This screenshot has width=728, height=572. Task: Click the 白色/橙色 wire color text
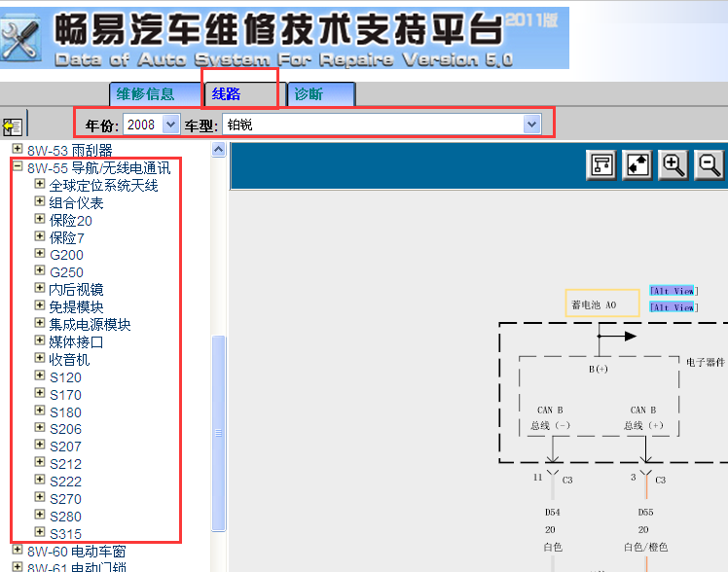pos(645,548)
